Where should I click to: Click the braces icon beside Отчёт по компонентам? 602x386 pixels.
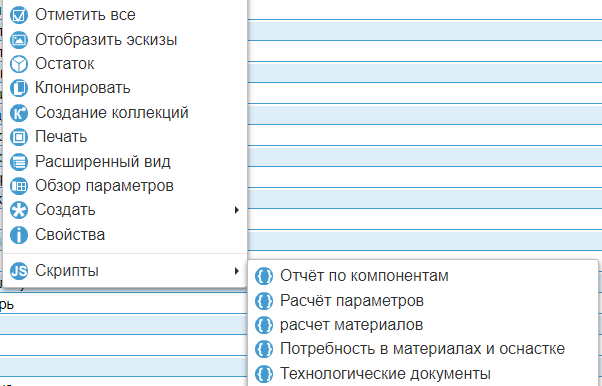[264, 276]
